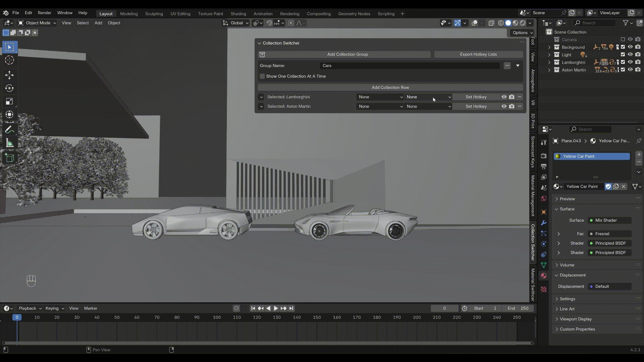This screenshot has height=362, width=644.
Task: Expand the Background collection in outliner
Action: click(549, 47)
